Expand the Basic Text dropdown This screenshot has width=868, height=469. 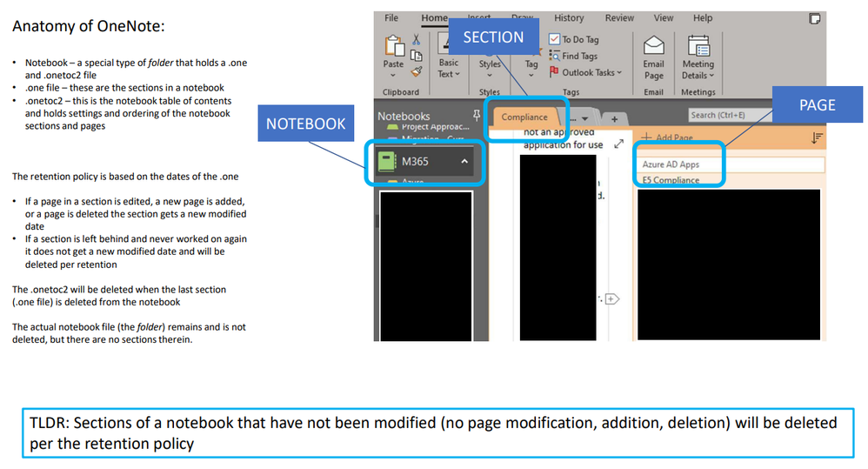[457, 74]
